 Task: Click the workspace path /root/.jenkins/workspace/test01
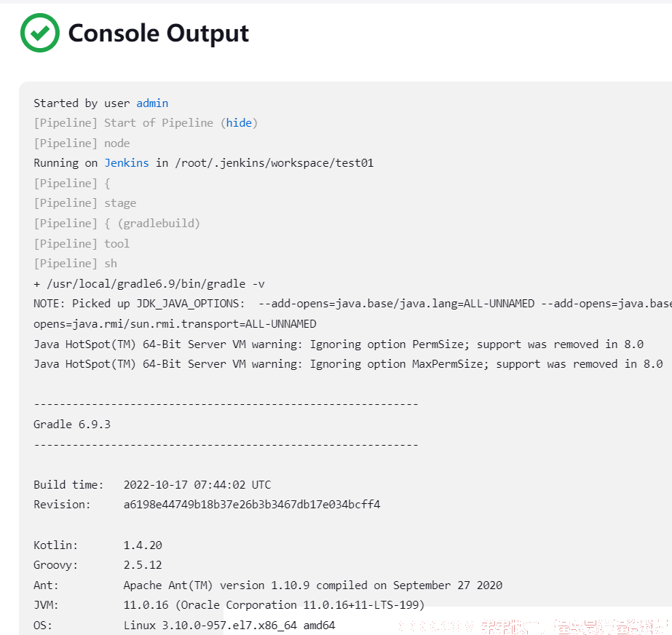click(274, 163)
